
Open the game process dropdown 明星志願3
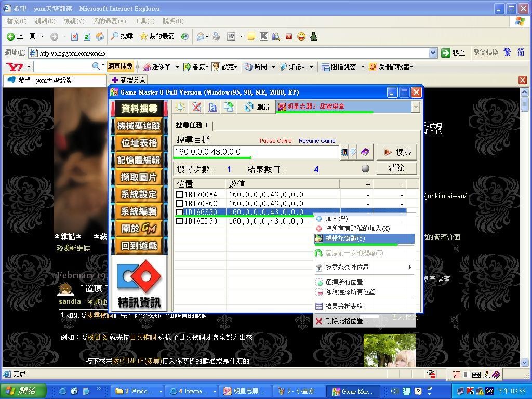tap(415, 107)
